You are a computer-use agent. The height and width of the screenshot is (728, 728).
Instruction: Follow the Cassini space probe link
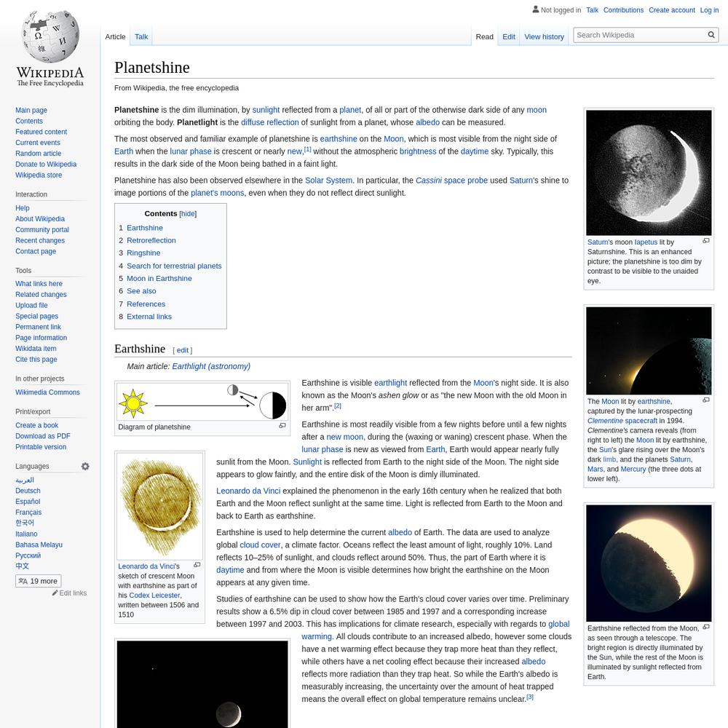451,180
